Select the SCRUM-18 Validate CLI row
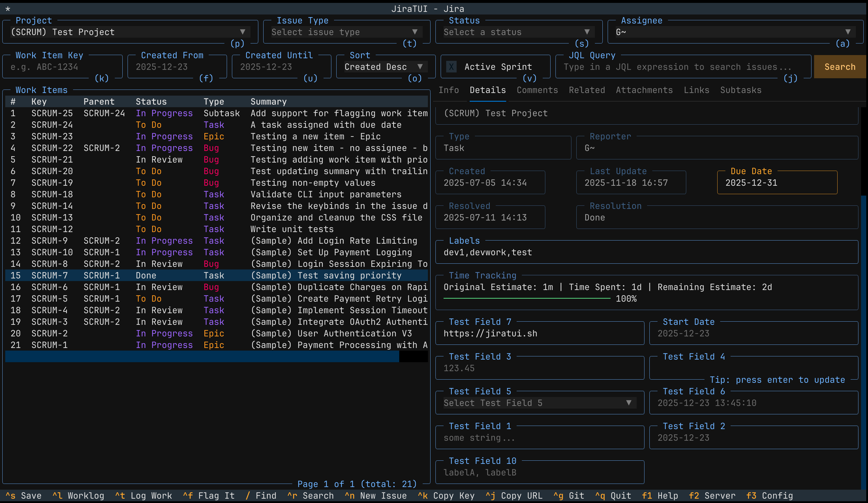This screenshot has width=868, height=503. [216, 194]
